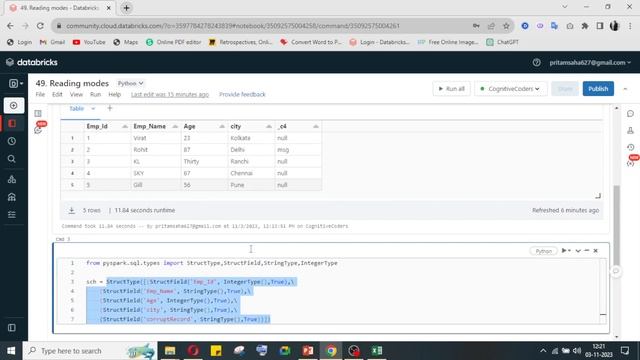Click the Publish button

tap(598, 89)
